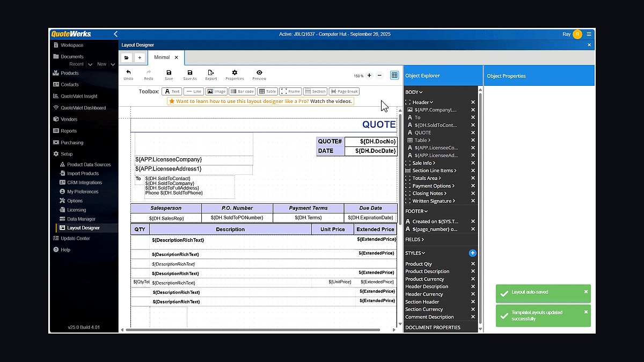Select the QUOTE title on the canvas

pyautogui.click(x=378, y=124)
